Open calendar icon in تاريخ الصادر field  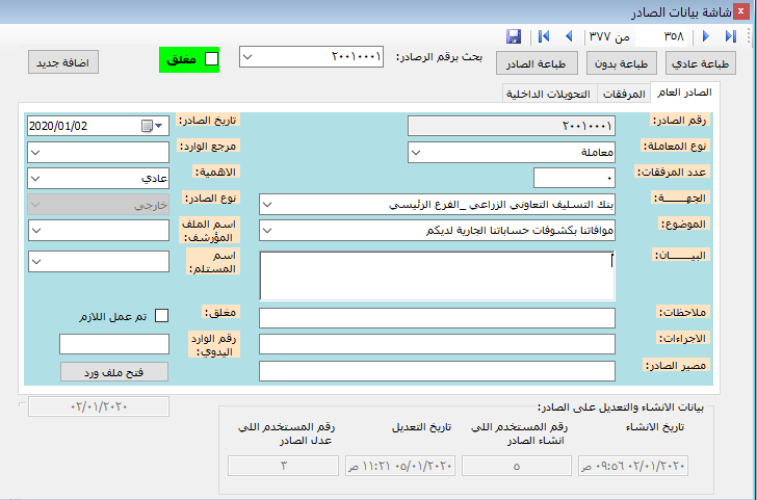pyautogui.click(x=147, y=126)
